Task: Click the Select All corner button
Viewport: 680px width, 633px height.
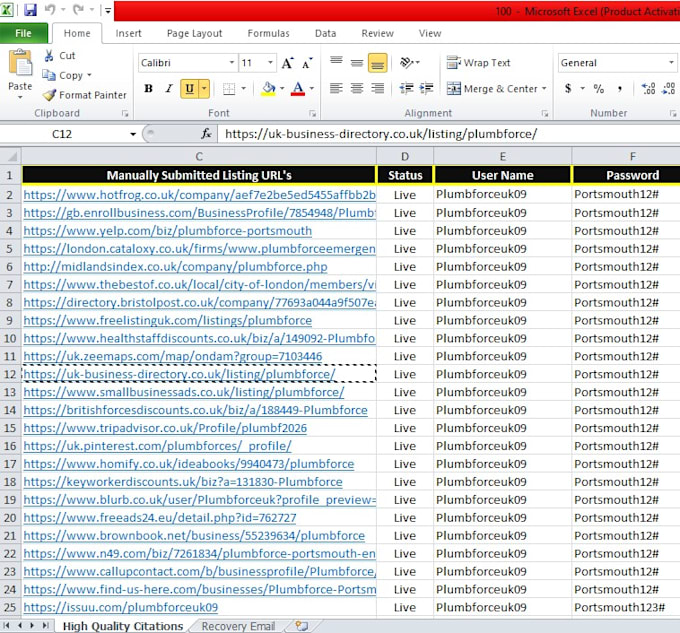Action: [11, 156]
